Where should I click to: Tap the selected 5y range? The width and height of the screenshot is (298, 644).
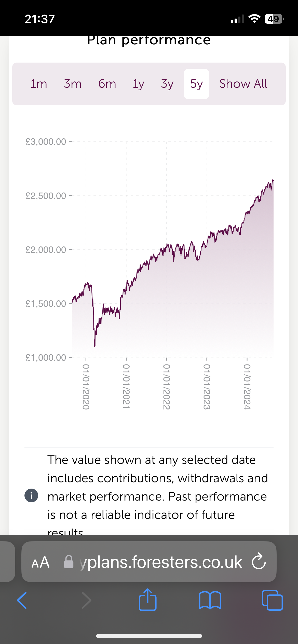(196, 84)
